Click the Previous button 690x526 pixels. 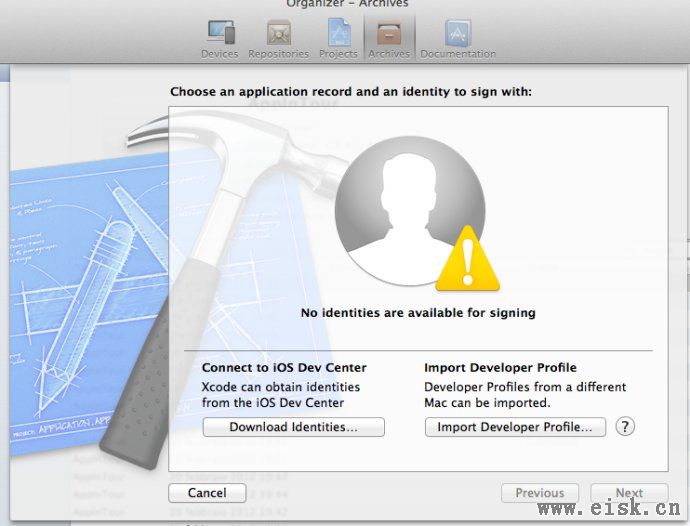pyautogui.click(x=540, y=493)
